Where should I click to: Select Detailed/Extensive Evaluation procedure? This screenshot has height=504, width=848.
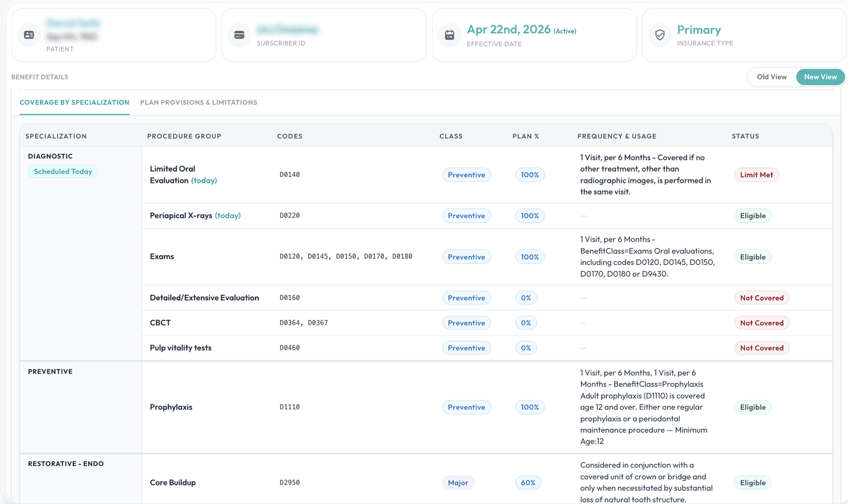point(204,298)
